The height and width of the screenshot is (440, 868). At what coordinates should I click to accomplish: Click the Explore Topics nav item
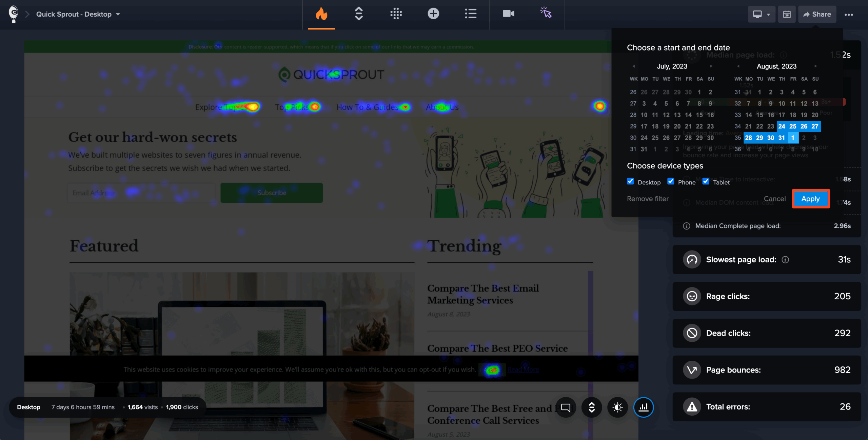click(x=222, y=107)
